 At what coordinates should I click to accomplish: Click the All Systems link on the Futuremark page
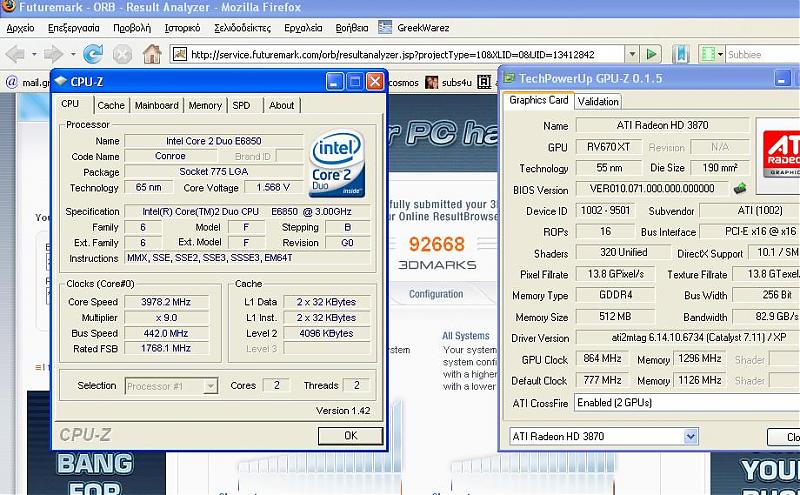click(x=465, y=336)
